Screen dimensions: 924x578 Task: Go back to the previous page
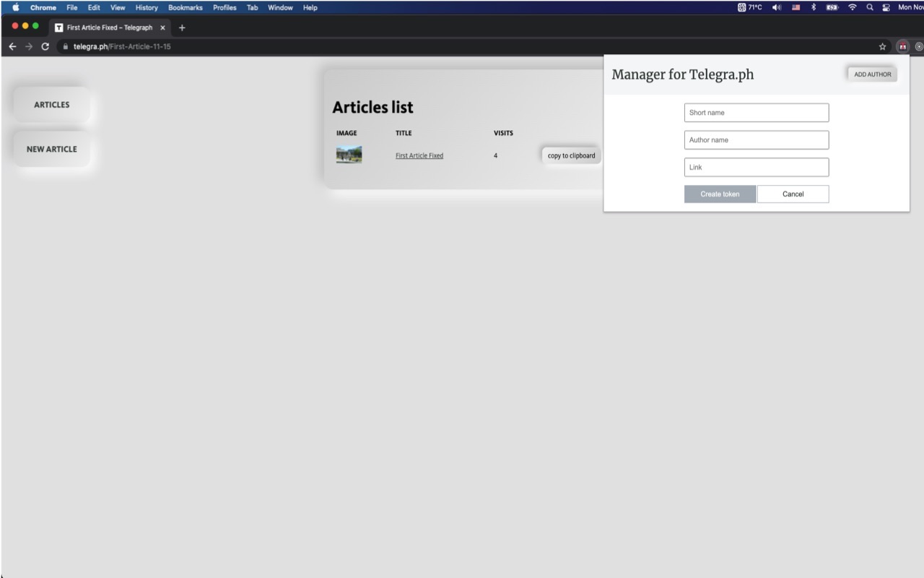click(x=12, y=46)
